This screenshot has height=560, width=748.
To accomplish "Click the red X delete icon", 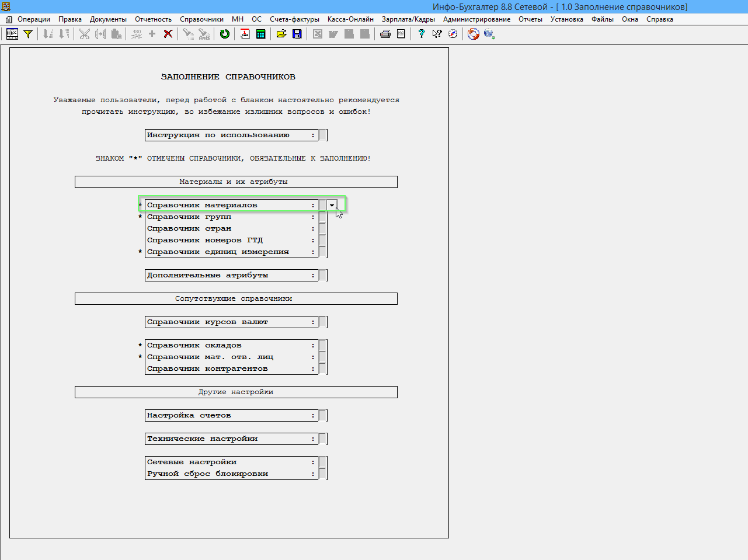I will tap(168, 34).
